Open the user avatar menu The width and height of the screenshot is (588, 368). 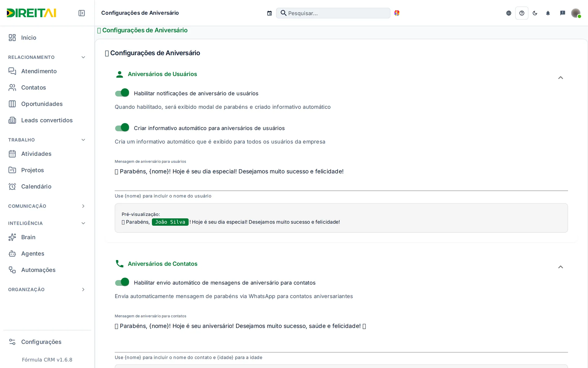click(x=576, y=13)
